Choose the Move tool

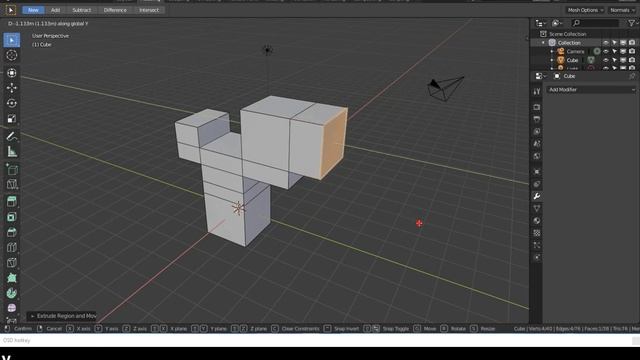(x=11, y=88)
